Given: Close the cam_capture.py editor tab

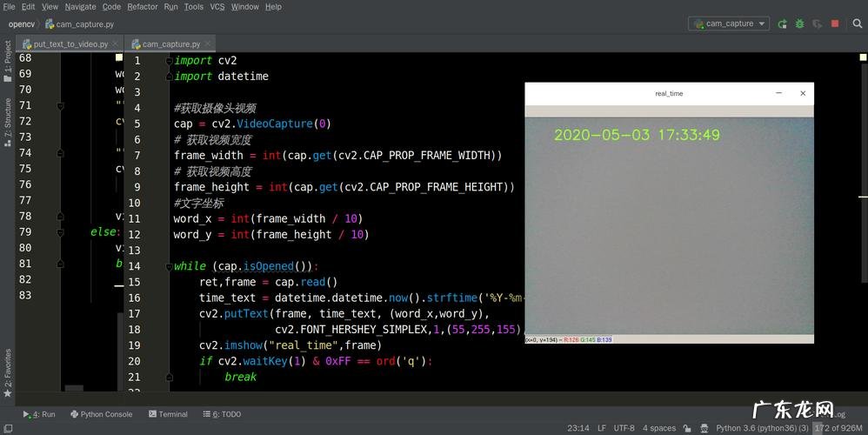Looking at the screenshot, I should click(x=209, y=43).
